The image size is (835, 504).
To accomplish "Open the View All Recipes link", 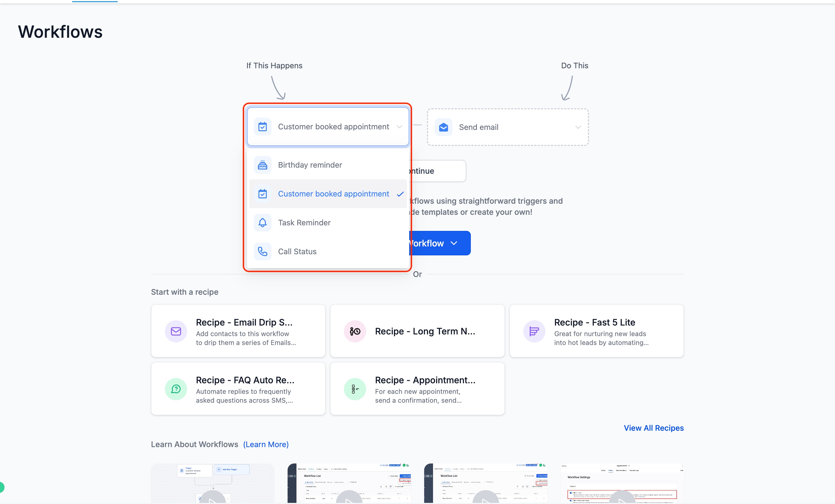I will 653,428.
